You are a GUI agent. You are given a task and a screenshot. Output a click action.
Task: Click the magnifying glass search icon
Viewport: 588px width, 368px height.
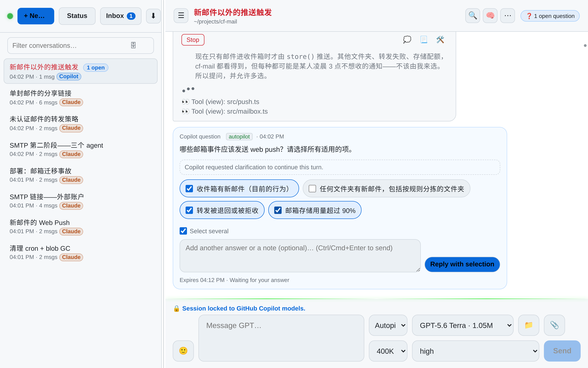(x=472, y=16)
